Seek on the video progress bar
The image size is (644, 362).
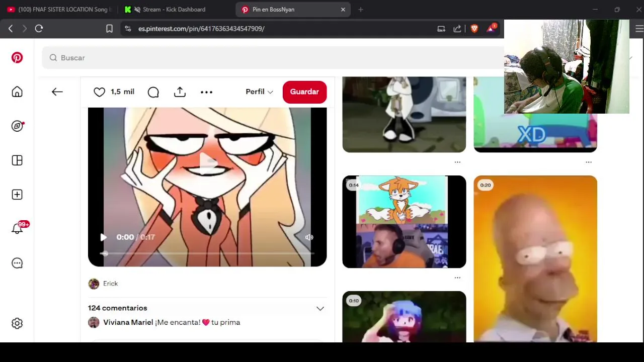[207, 253]
